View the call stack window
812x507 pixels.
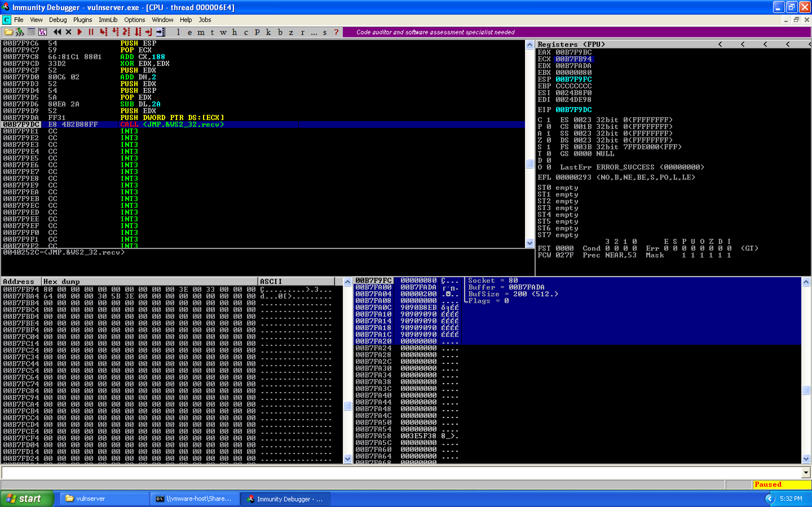[x=268, y=32]
